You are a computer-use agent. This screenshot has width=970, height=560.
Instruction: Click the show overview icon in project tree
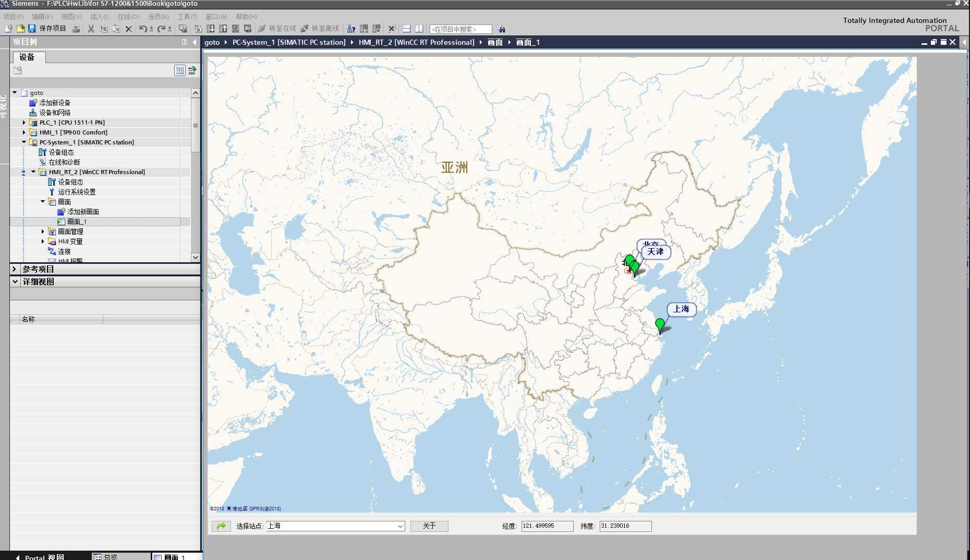(x=180, y=70)
